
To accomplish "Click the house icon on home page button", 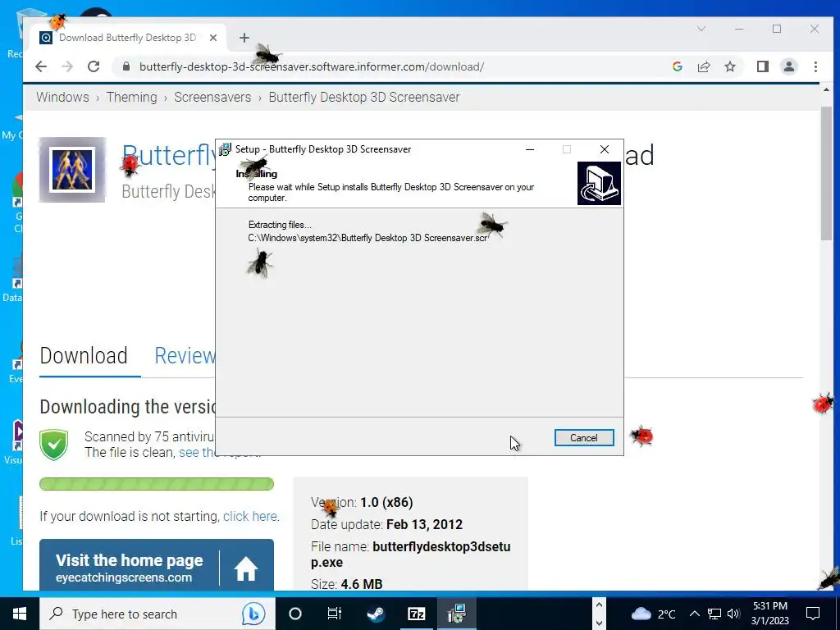I will tap(246, 569).
